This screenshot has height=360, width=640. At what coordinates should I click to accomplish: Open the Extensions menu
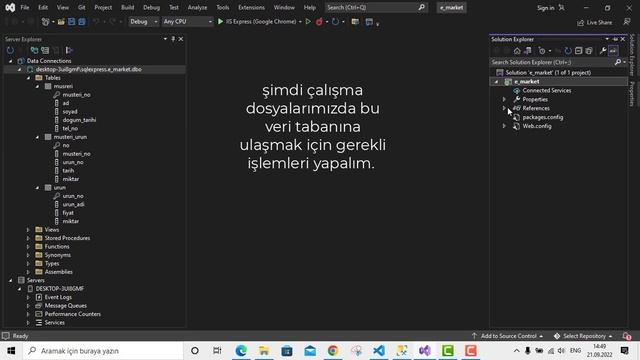pos(251,7)
